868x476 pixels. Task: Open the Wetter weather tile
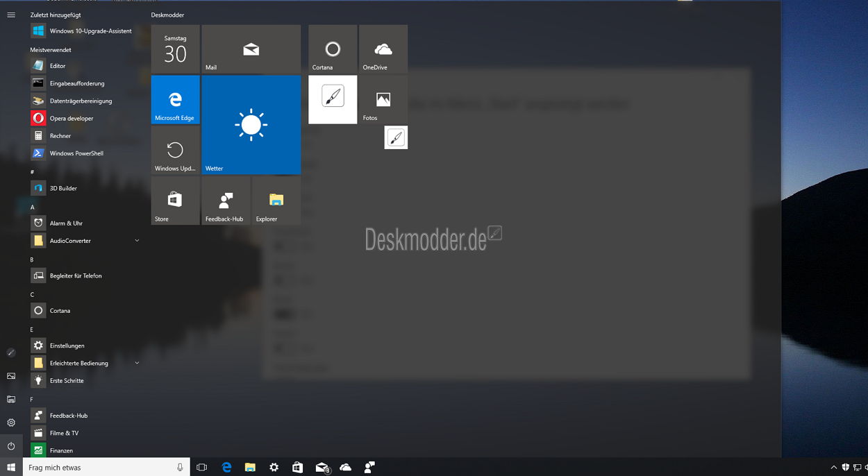pos(251,125)
